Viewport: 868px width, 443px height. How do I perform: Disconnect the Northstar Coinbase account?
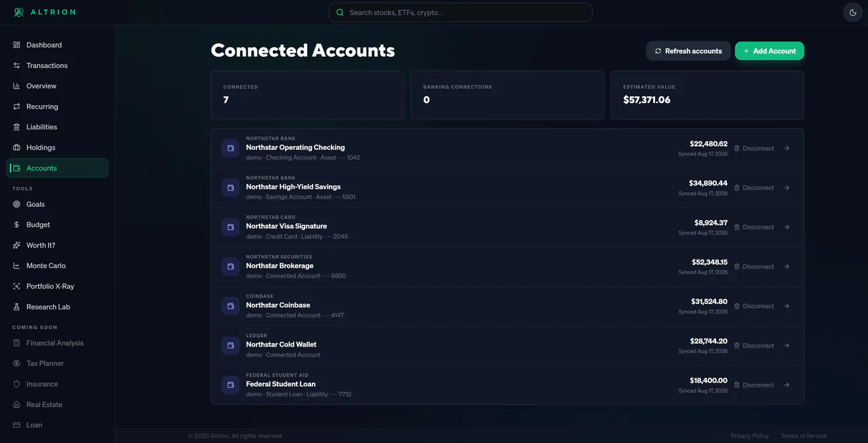tap(754, 306)
